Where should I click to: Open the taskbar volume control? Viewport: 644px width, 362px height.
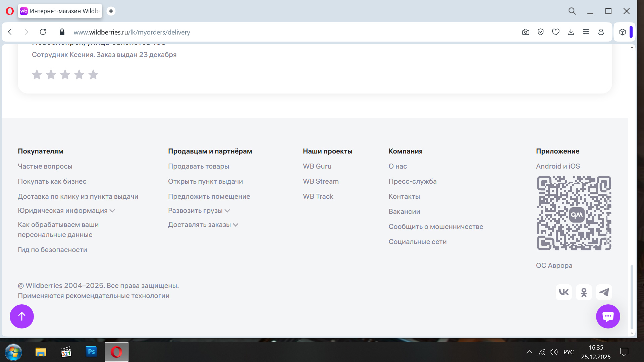pos(554,352)
